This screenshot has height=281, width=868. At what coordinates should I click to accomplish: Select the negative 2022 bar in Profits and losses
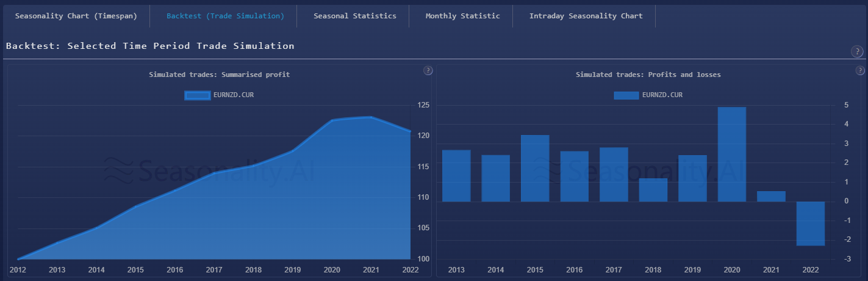(x=810, y=223)
